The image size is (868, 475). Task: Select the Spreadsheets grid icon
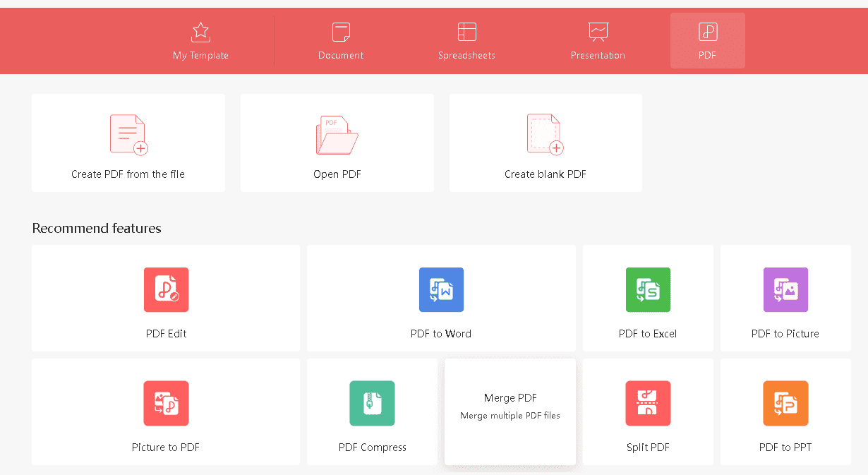466,32
